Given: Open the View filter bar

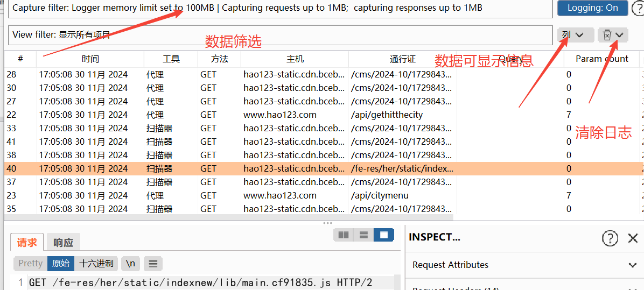Looking at the screenshot, I should (281, 35).
